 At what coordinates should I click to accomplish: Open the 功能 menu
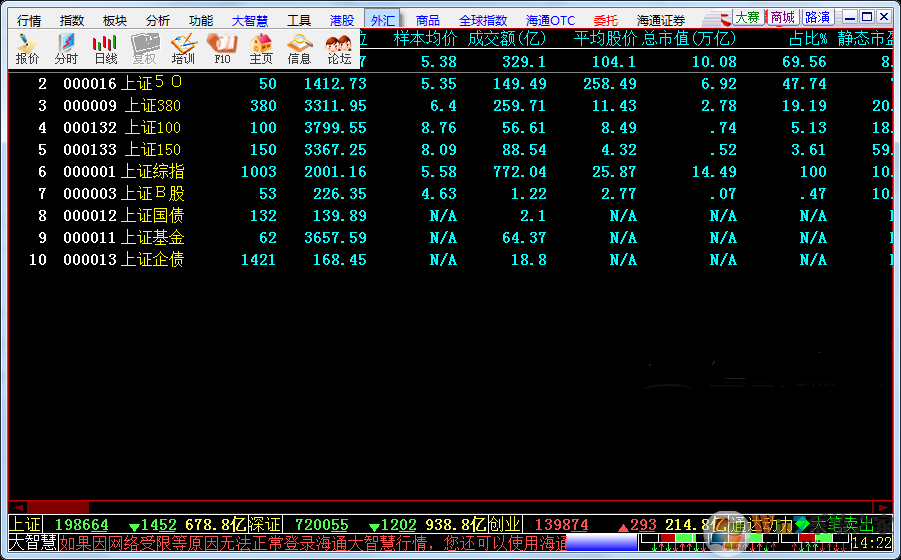click(201, 21)
